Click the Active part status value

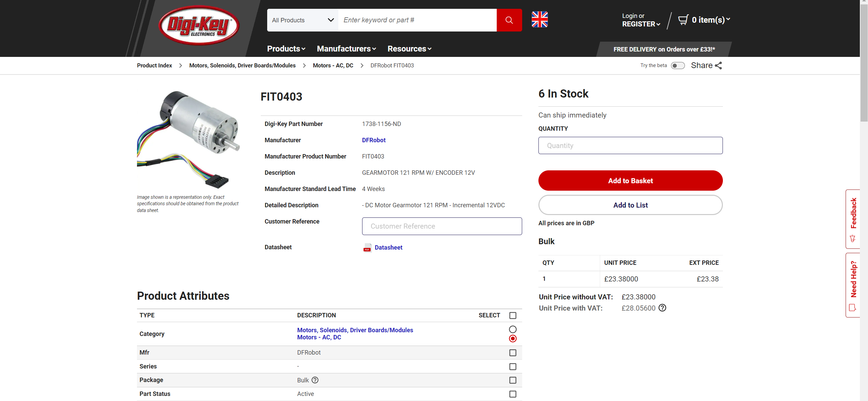click(x=305, y=394)
